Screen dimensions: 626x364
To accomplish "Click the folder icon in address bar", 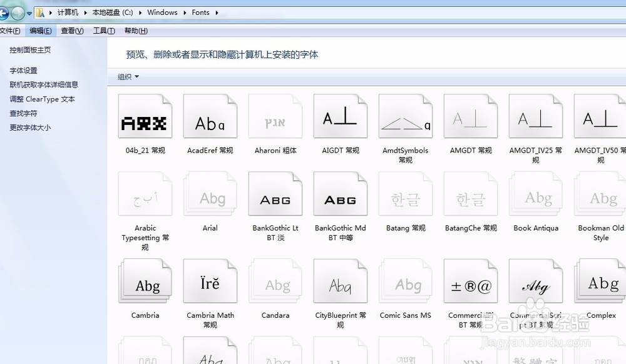I will (x=40, y=13).
